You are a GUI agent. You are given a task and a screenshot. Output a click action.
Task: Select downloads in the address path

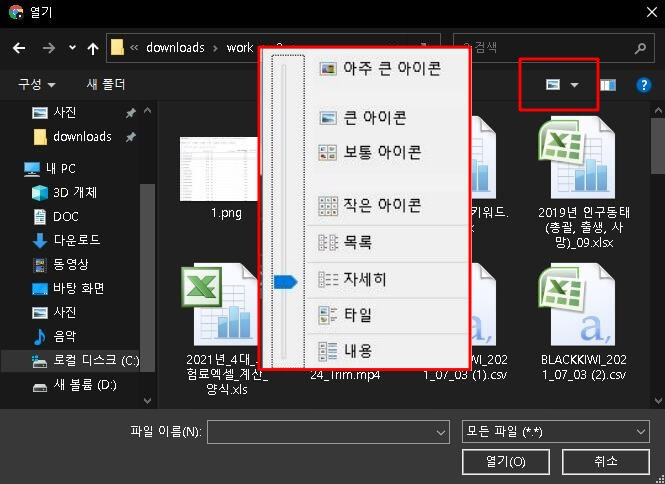pyautogui.click(x=175, y=48)
